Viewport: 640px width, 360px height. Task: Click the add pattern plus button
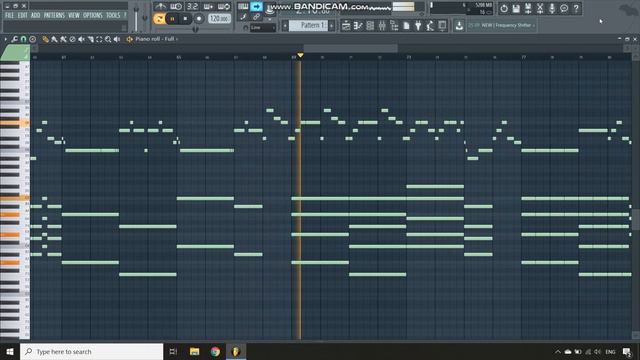[x=331, y=26]
